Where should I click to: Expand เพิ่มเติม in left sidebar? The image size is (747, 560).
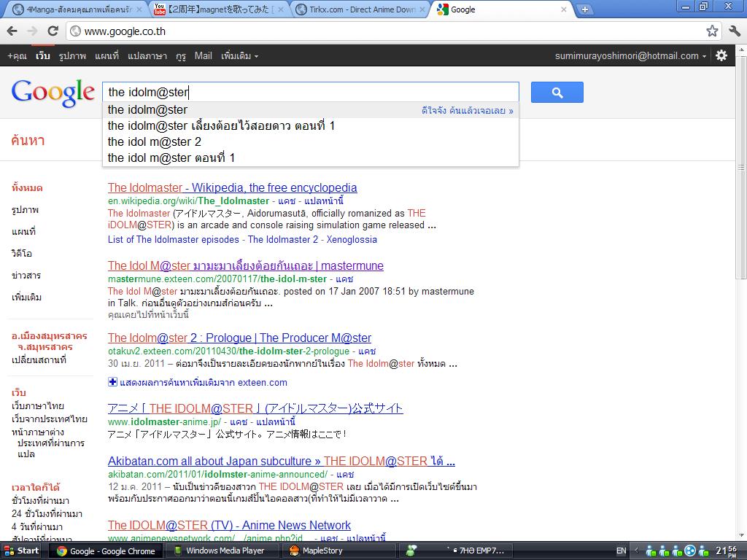pos(27,297)
